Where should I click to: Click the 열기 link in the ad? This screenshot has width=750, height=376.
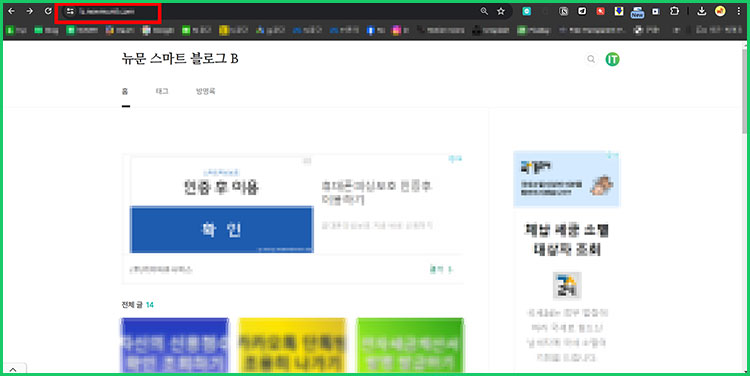click(441, 270)
